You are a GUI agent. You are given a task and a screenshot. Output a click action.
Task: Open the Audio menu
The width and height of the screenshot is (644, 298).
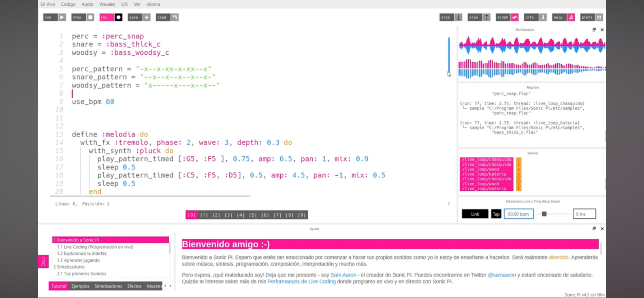coord(87,4)
